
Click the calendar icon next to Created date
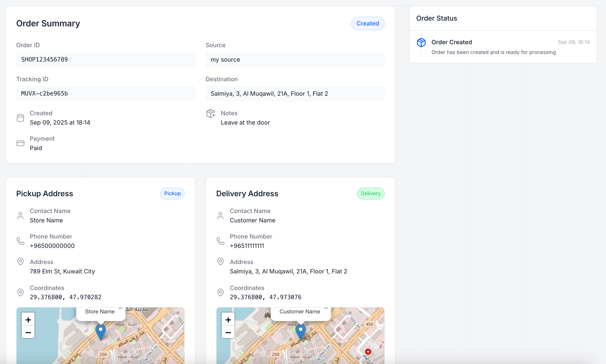pos(20,118)
